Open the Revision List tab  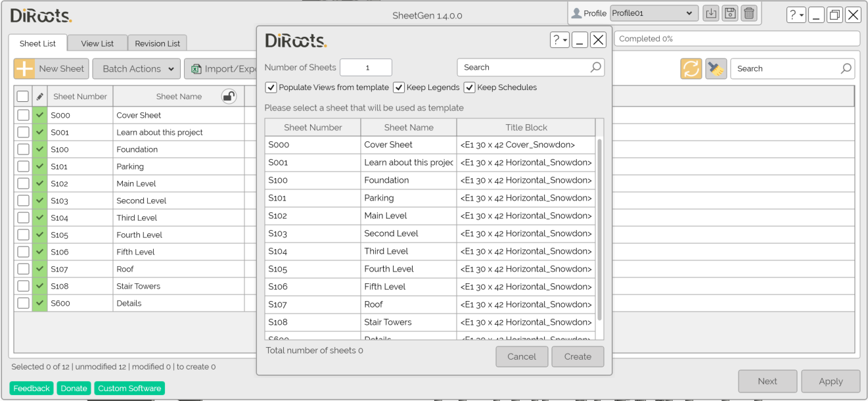pyautogui.click(x=157, y=43)
